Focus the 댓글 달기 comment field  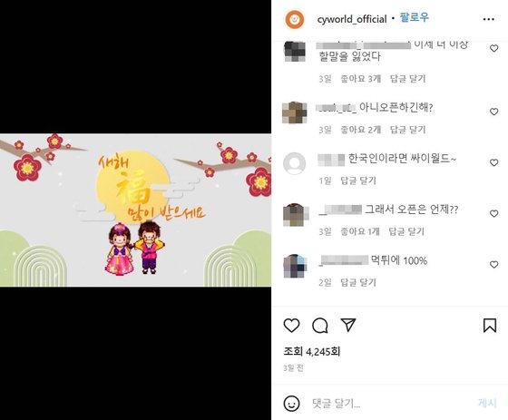pos(389,404)
